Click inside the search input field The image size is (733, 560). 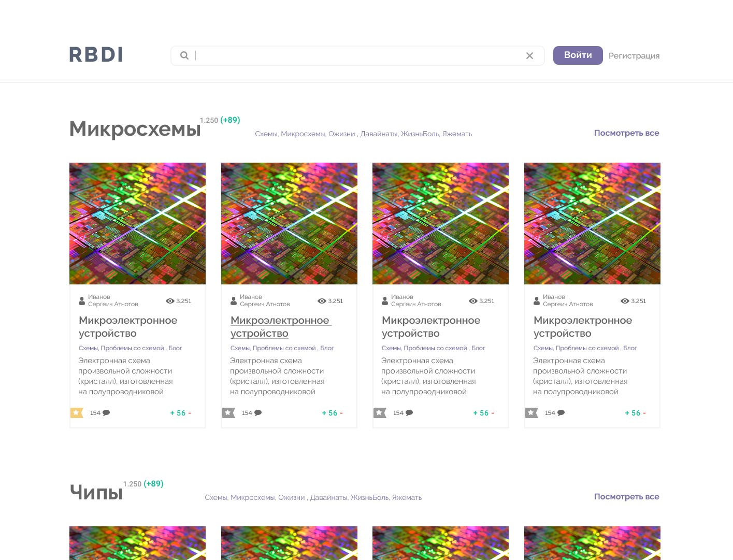(357, 56)
